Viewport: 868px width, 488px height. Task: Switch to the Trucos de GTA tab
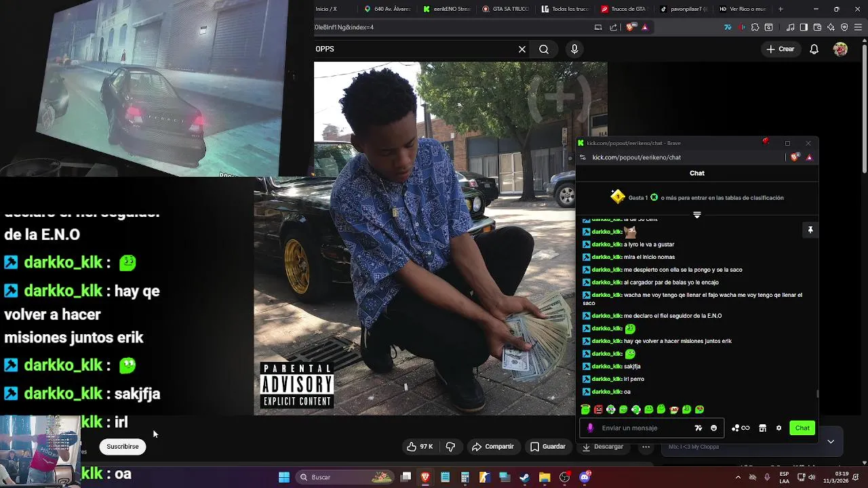coord(624,9)
